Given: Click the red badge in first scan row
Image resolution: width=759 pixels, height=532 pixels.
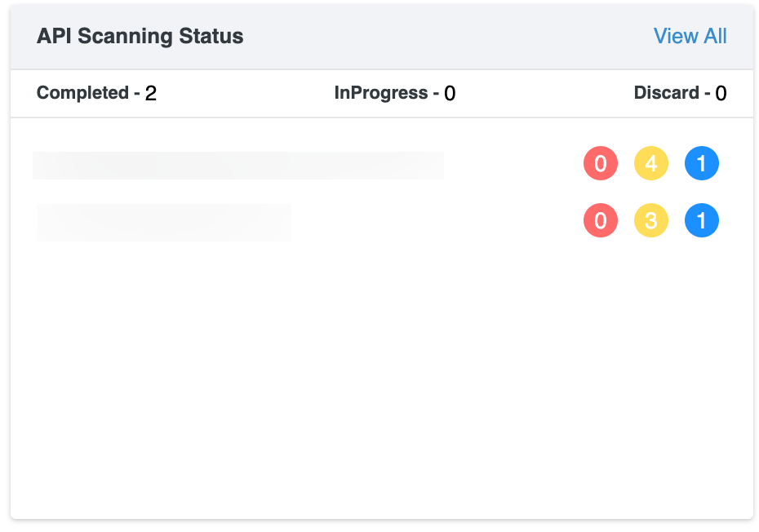Looking at the screenshot, I should [601, 164].
